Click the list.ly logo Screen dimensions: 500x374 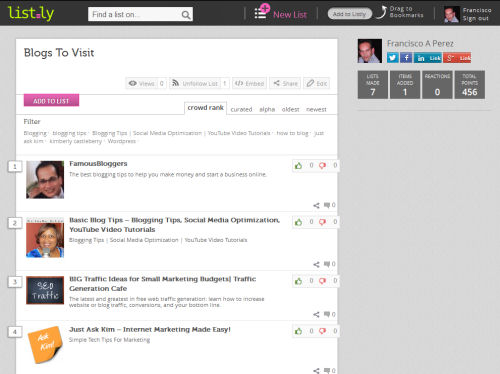[31, 13]
